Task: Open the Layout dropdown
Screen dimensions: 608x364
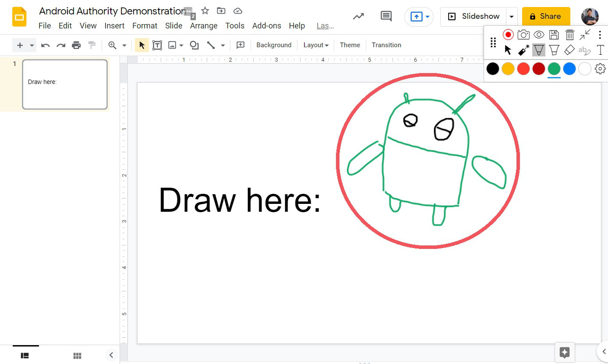Action: coord(316,45)
